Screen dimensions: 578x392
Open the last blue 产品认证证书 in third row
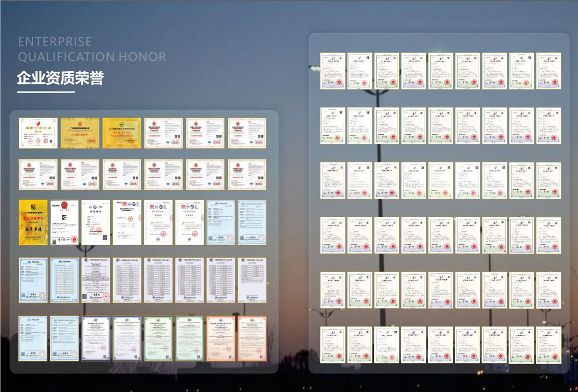[x=252, y=222]
